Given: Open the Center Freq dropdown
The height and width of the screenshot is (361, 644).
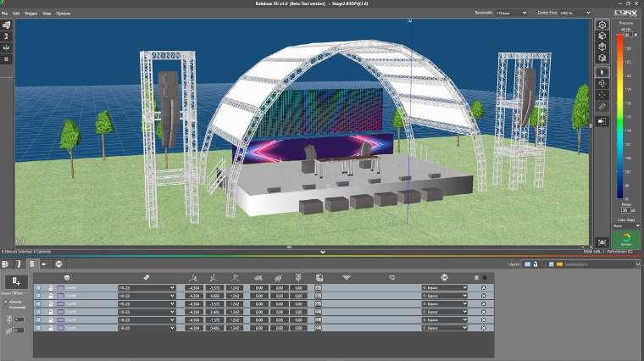Looking at the screenshot, I should (575, 14).
